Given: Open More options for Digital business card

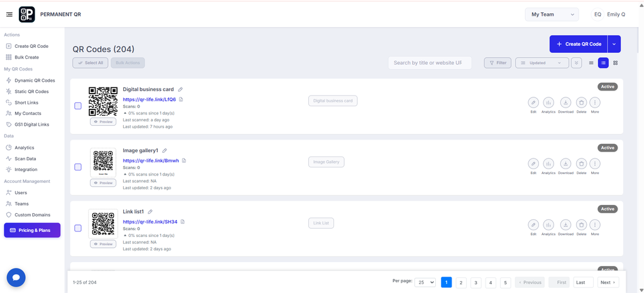Looking at the screenshot, I should (595, 102).
